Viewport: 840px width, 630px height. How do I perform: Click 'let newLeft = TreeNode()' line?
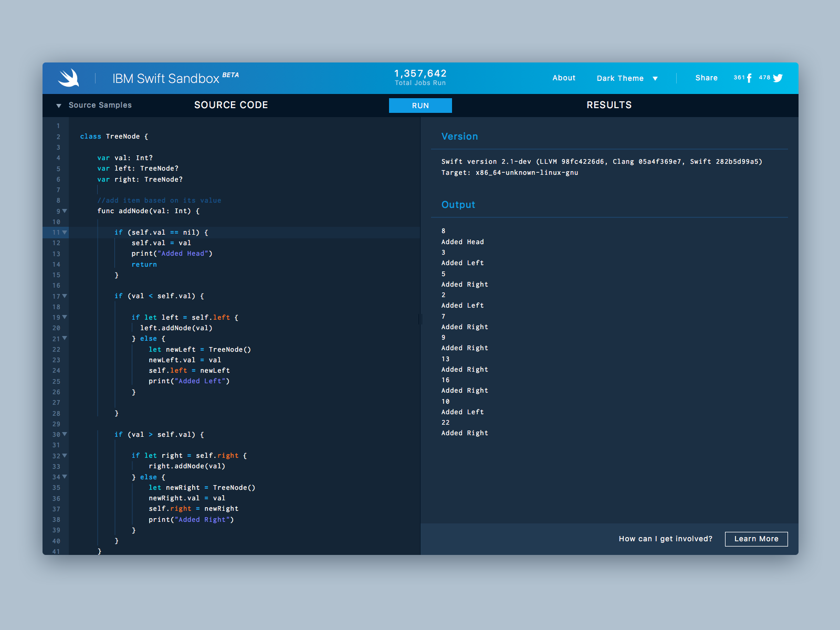pyautogui.click(x=199, y=350)
